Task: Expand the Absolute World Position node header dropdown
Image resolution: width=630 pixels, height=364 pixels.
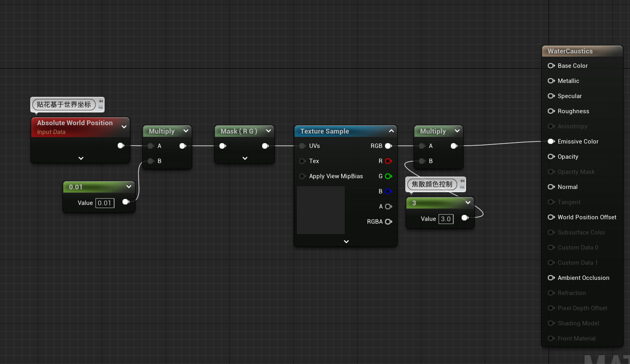Action: click(x=124, y=127)
